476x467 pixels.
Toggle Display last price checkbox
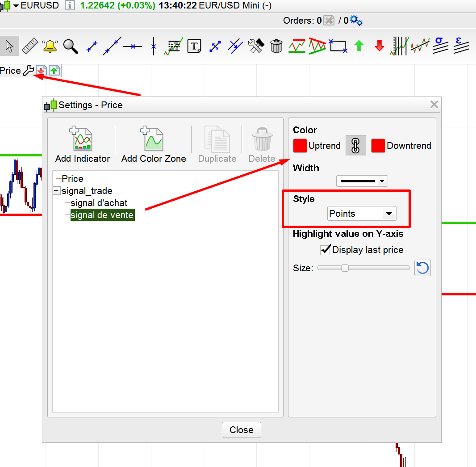[326, 250]
